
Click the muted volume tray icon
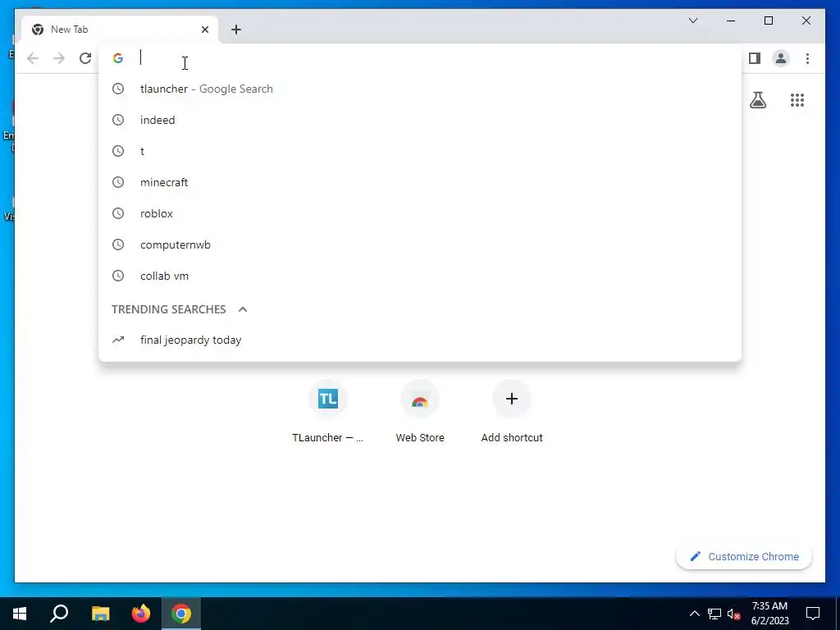[x=734, y=614]
